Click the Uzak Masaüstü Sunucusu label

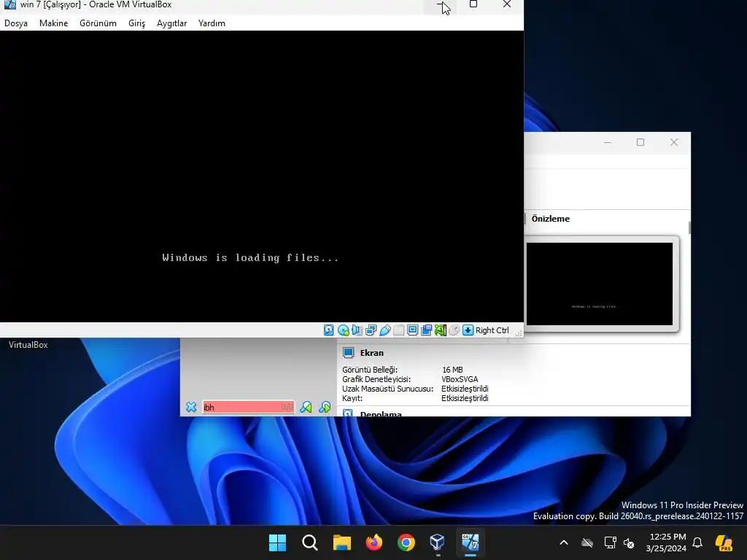[x=388, y=389]
